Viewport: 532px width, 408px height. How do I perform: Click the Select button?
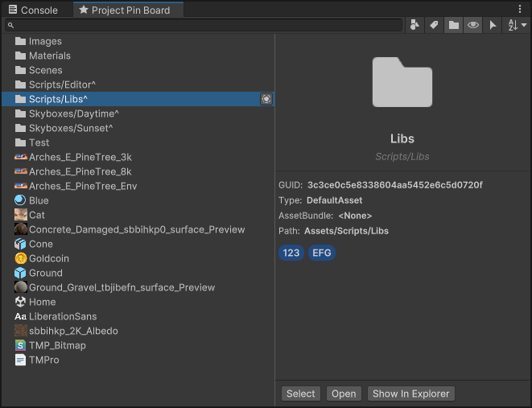pyautogui.click(x=300, y=394)
